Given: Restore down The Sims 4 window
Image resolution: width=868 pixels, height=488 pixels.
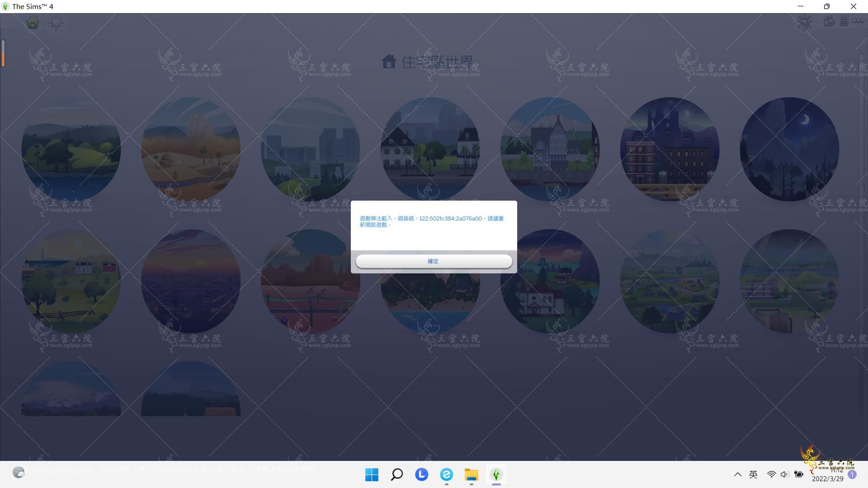Looking at the screenshot, I should click(x=827, y=6).
